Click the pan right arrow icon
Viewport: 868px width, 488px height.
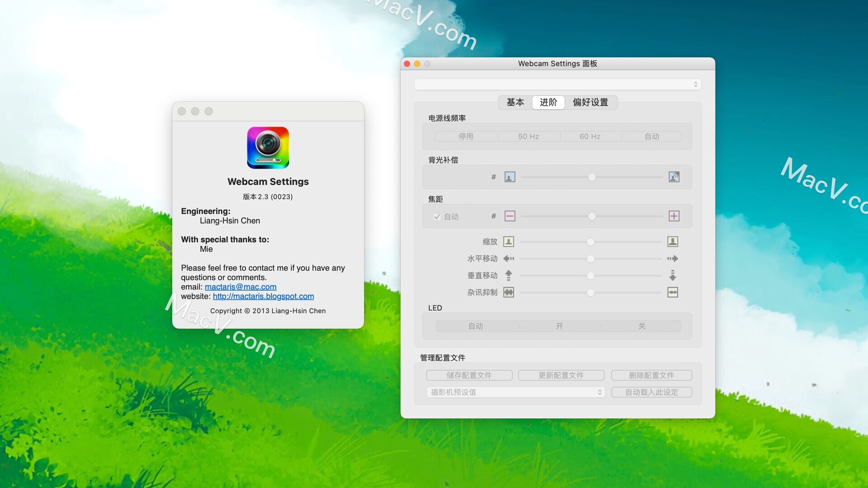(x=673, y=258)
